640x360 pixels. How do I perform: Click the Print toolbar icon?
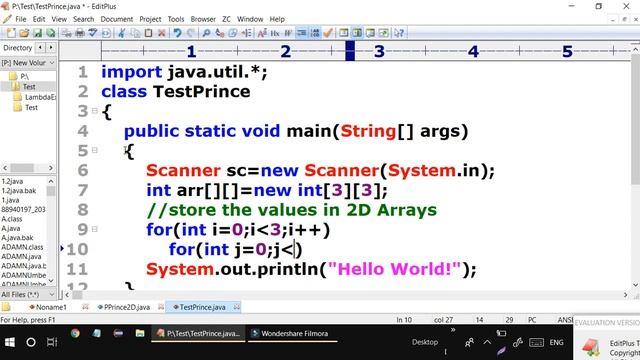tap(80, 33)
